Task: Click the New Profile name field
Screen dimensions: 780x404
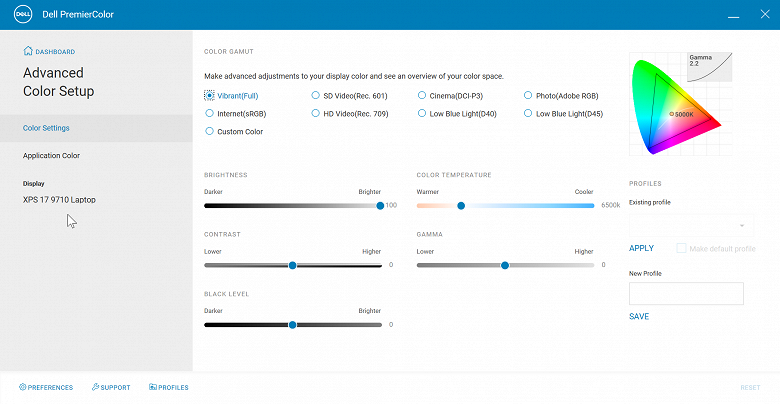Action: [686, 293]
